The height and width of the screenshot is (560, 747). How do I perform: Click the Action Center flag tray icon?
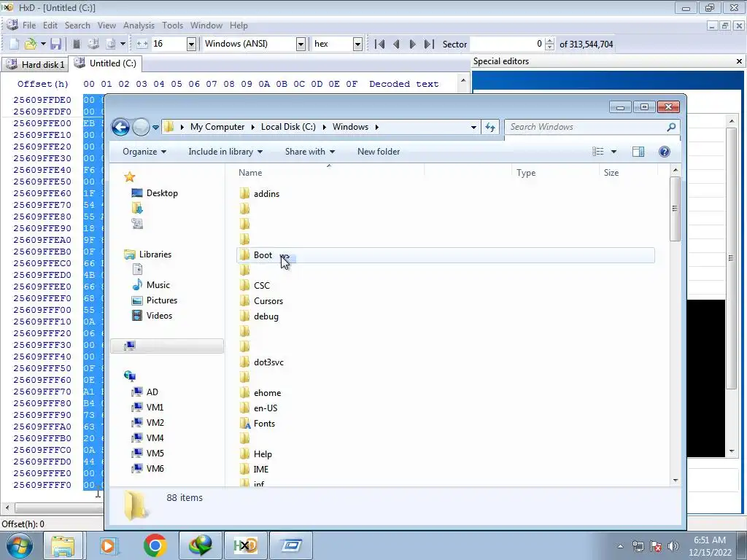click(x=656, y=545)
